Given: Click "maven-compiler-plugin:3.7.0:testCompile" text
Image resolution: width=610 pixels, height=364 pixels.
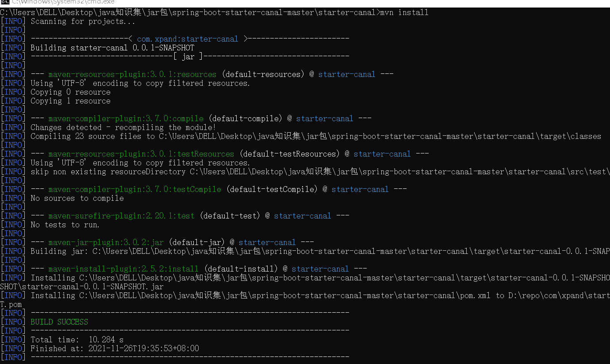Looking at the screenshot, I should pos(134,189).
